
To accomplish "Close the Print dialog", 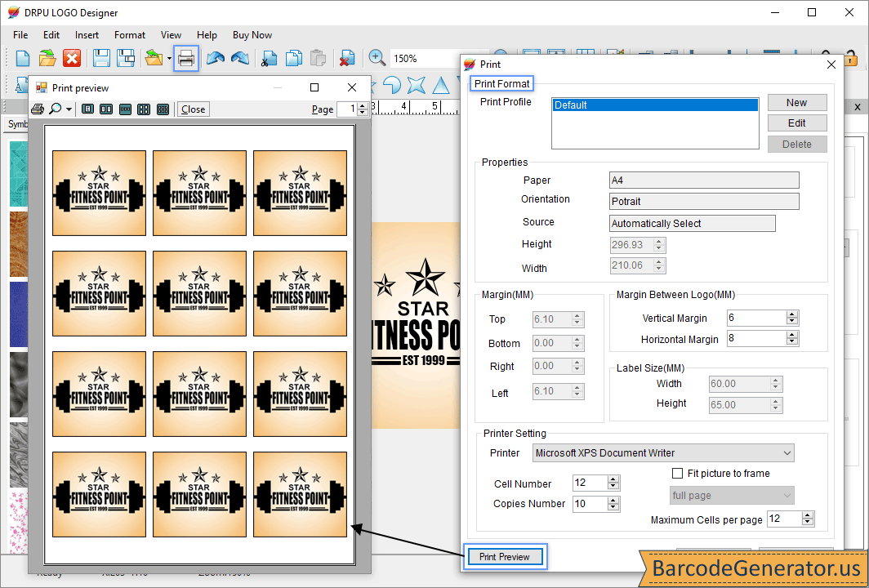I will coord(831,65).
